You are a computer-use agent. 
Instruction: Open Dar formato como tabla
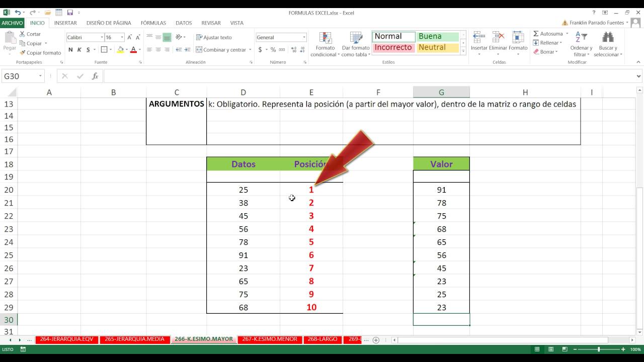356,44
